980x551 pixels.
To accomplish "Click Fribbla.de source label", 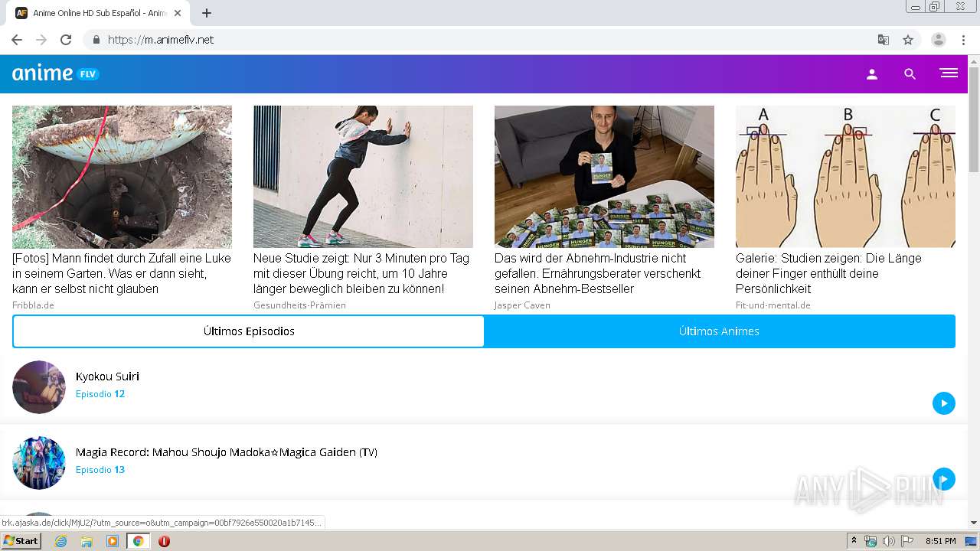I will click(33, 305).
